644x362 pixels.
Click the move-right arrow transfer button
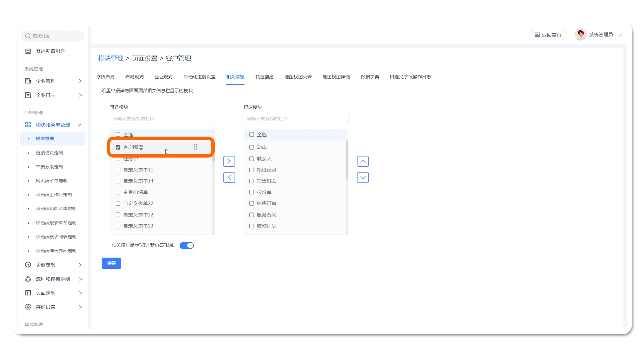point(229,161)
